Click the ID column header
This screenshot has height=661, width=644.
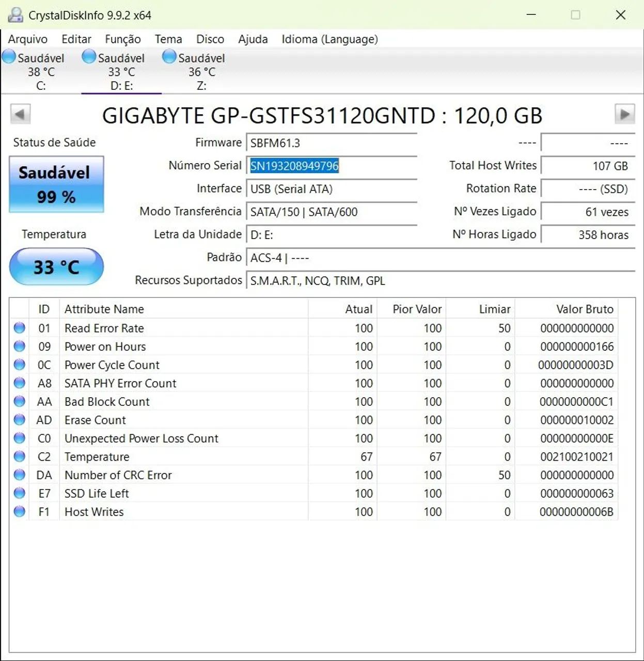[44, 309]
